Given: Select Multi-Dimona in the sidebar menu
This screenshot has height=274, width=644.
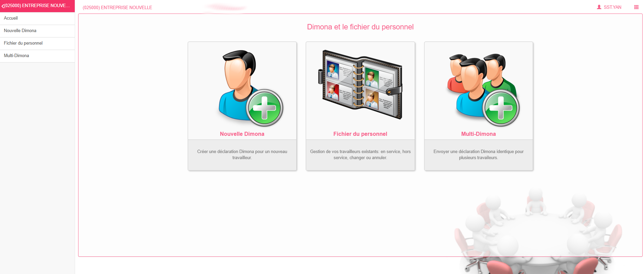Looking at the screenshot, I should click(x=37, y=56).
